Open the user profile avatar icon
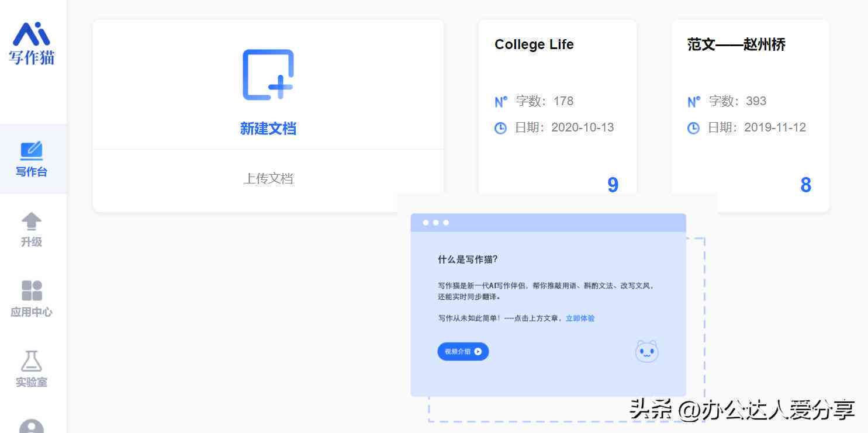Screen dimensions: 868x433 32,427
